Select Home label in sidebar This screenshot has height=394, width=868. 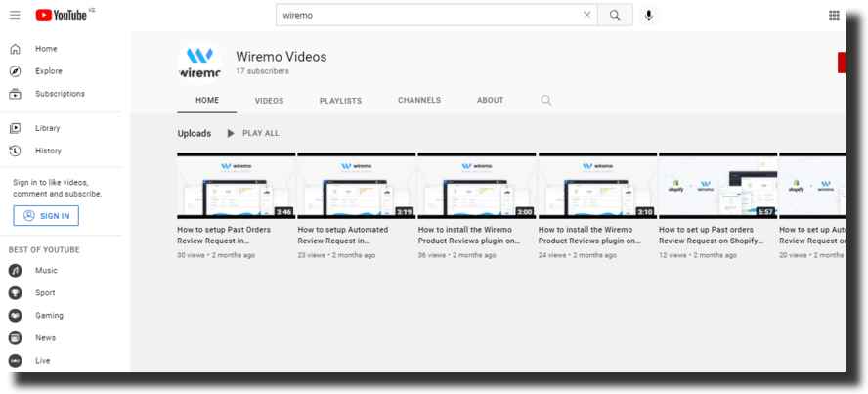tap(46, 49)
